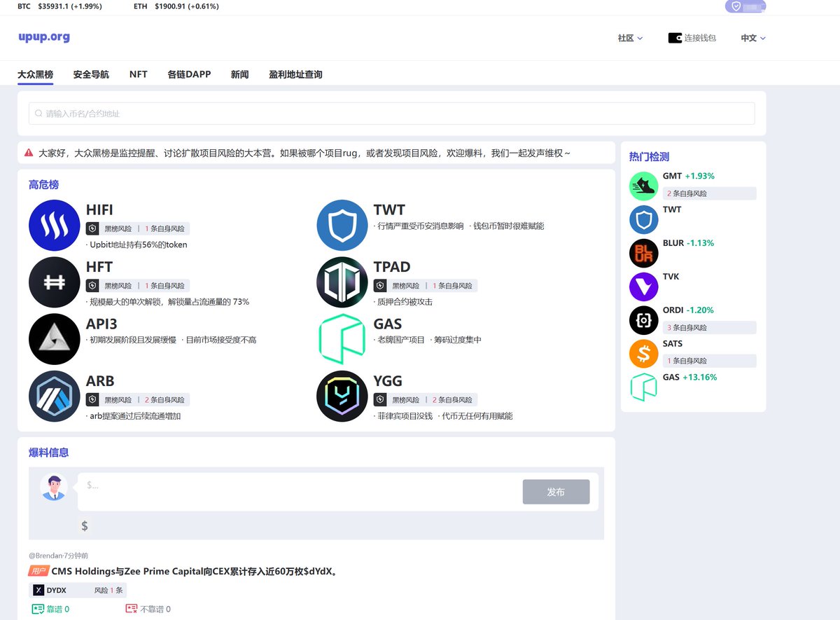
Task: Open the TPAD token logo icon
Action: tap(342, 282)
